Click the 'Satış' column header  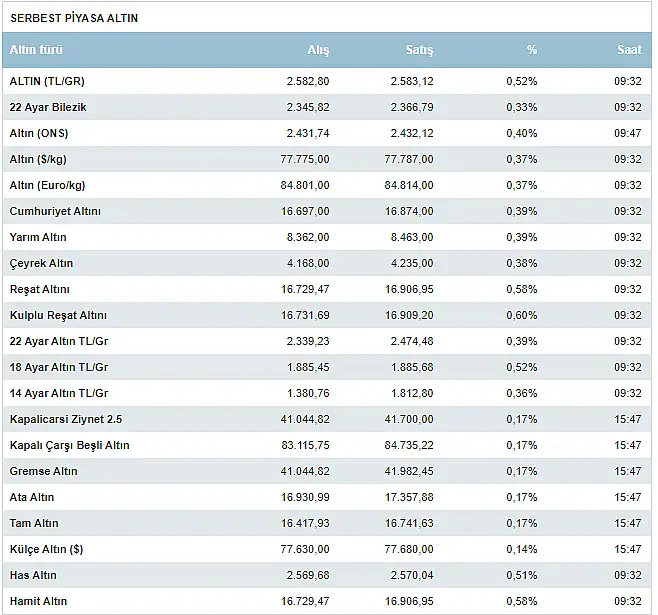point(419,50)
